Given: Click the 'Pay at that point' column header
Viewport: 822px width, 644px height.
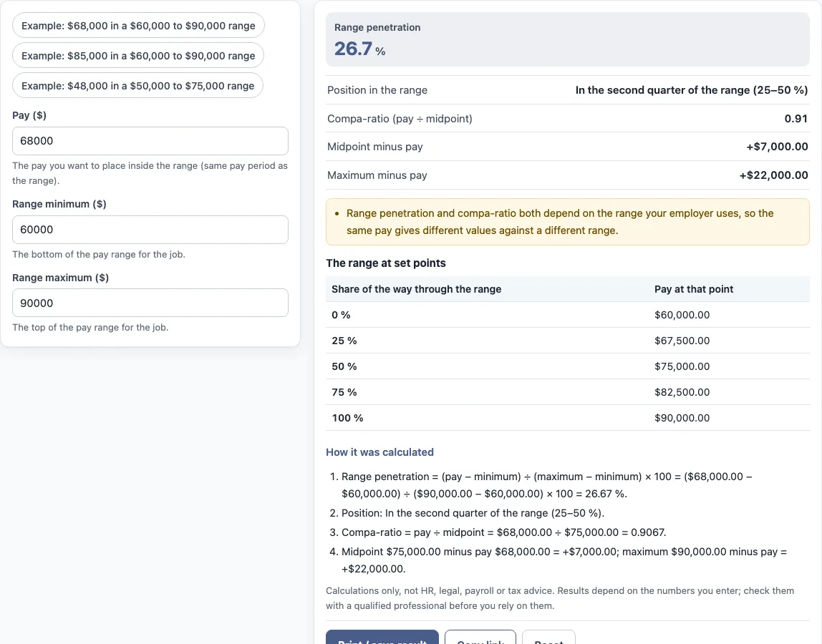Looking at the screenshot, I should 694,289.
